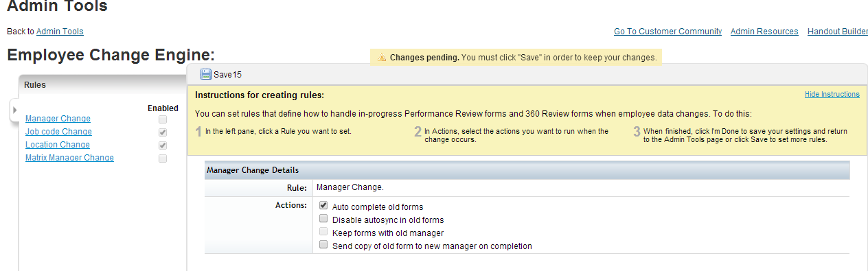The height and width of the screenshot is (271, 868).
Task: Toggle the Manager Change enabled checkbox
Action: [163, 119]
